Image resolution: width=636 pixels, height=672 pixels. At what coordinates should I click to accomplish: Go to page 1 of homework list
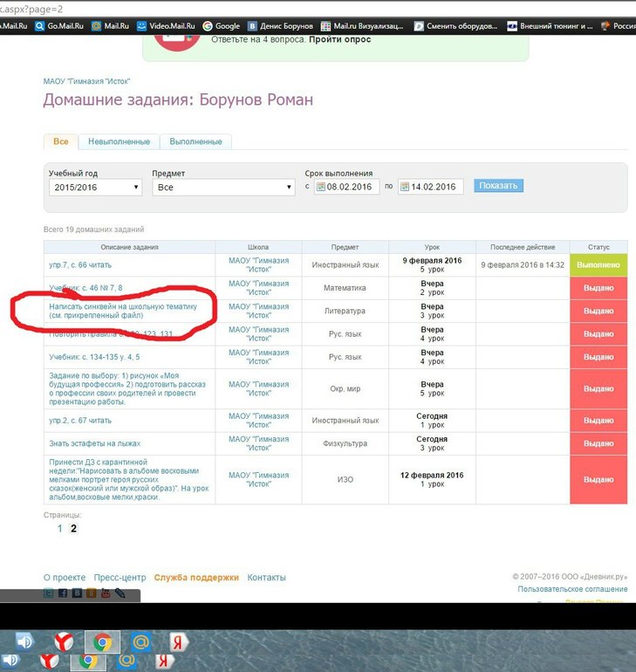pos(60,528)
